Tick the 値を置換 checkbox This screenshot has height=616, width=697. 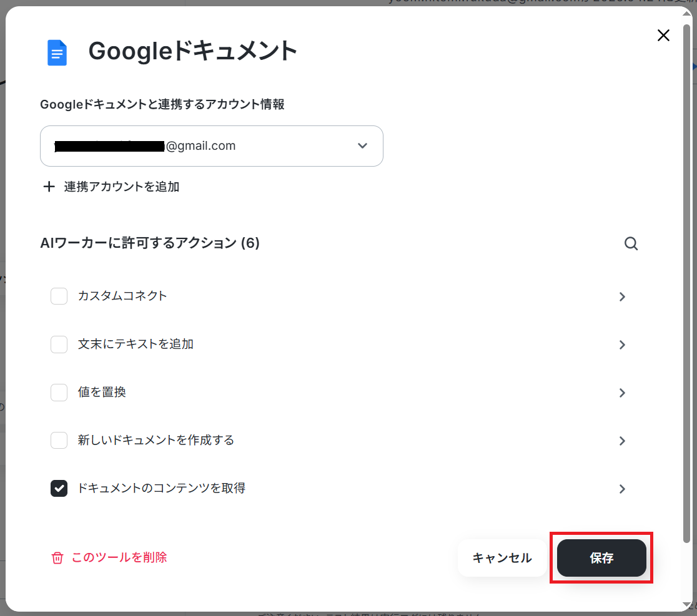(59, 393)
